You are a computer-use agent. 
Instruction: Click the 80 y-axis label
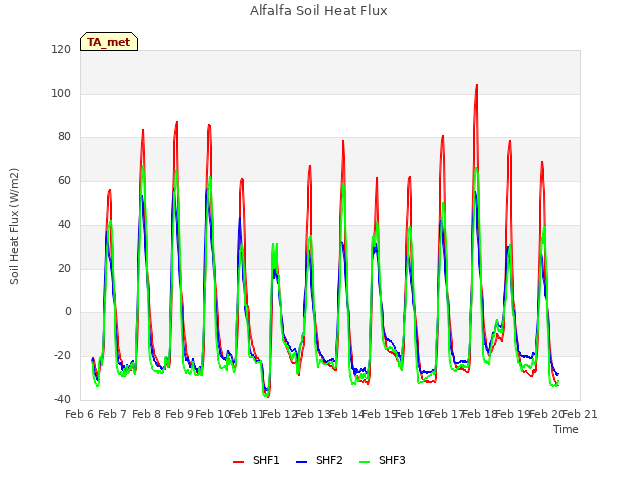[64, 137]
